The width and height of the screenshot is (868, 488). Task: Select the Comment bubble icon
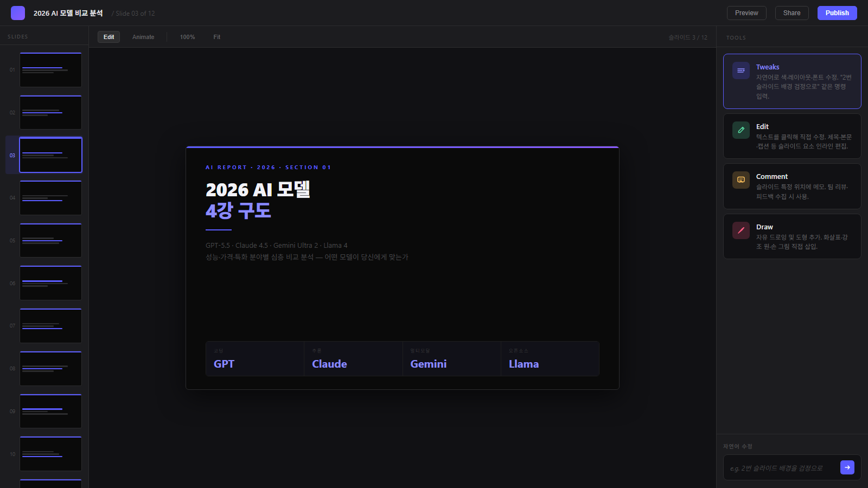741,180
